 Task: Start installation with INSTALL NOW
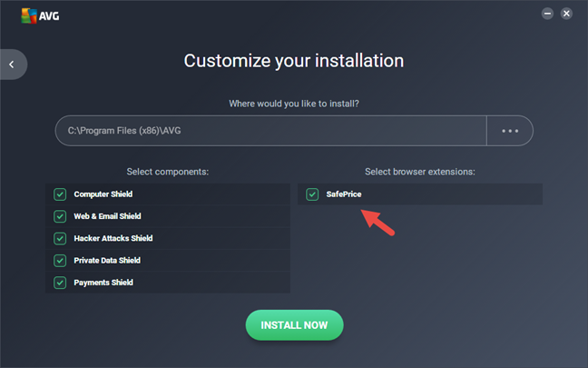click(x=294, y=325)
